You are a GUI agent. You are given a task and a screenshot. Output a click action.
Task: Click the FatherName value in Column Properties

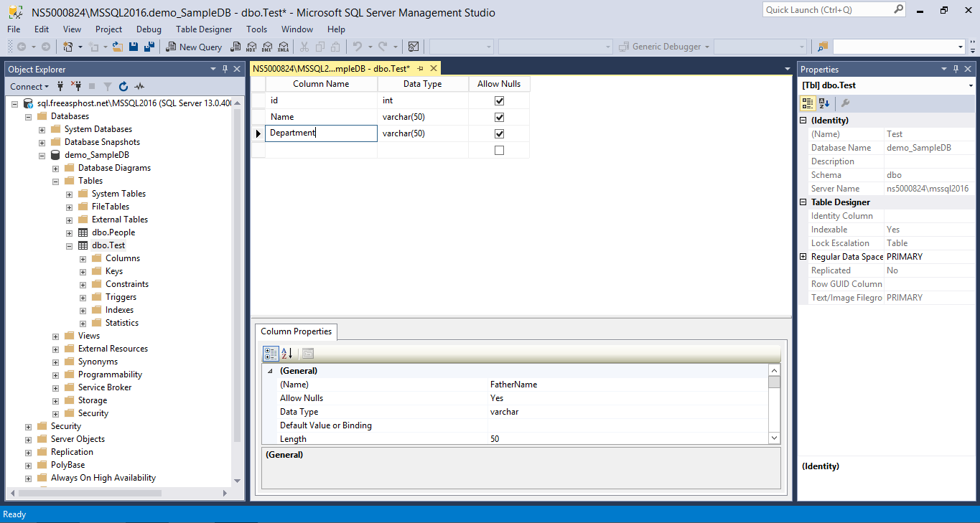[x=628, y=385]
